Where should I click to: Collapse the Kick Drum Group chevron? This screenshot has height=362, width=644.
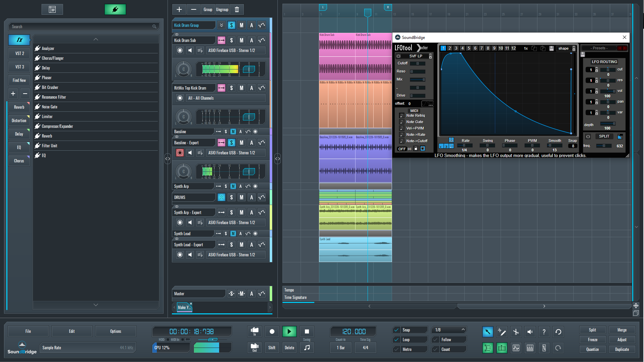pos(221,25)
